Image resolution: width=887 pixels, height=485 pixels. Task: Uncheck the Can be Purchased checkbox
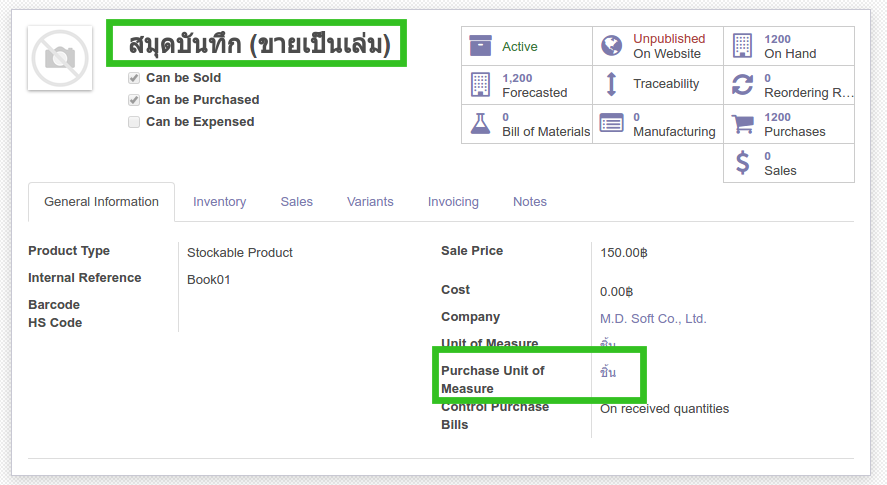[x=134, y=100]
